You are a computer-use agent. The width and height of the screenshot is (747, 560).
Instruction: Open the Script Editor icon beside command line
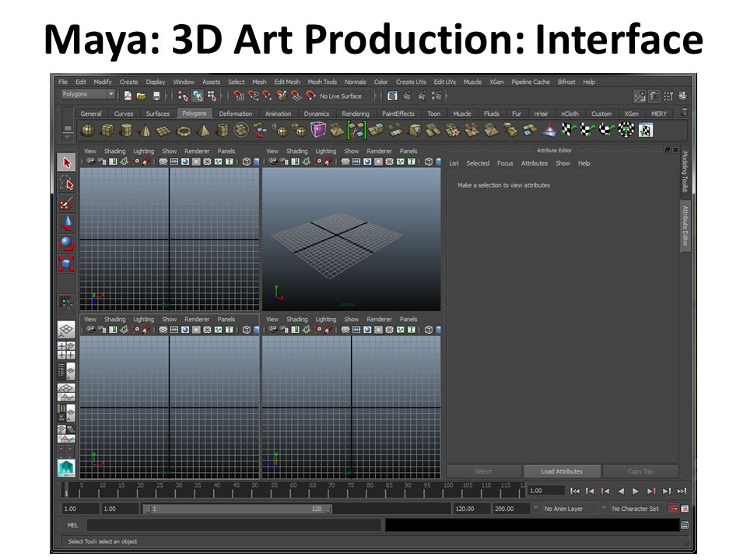tap(685, 525)
